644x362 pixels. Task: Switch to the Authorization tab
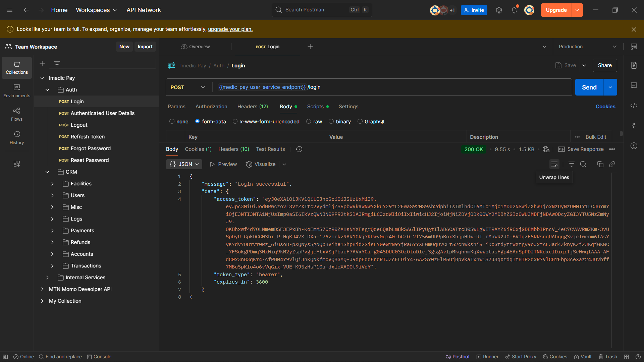211,107
